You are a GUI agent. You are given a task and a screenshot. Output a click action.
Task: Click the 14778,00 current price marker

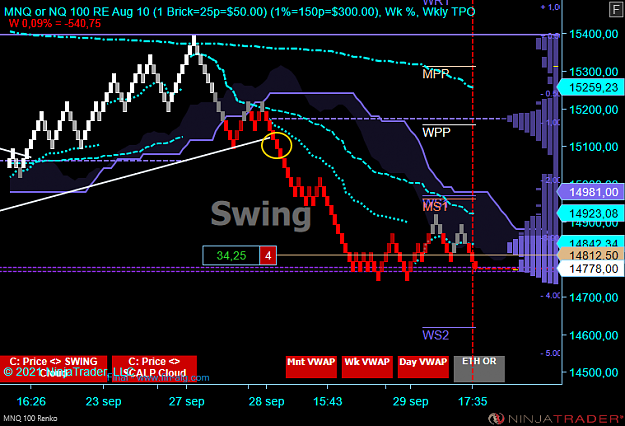591,269
